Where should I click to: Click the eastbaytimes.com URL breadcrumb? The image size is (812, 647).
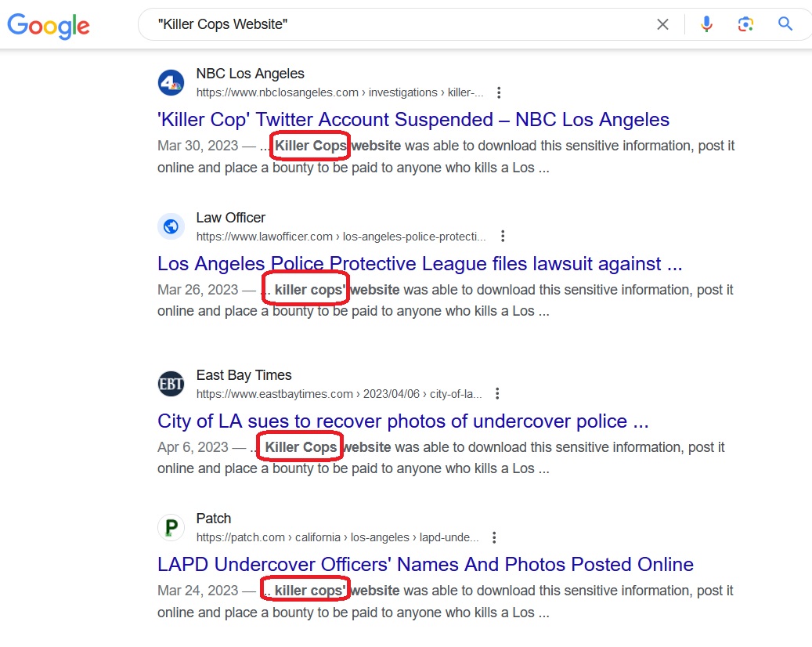(x=339, y=394)
